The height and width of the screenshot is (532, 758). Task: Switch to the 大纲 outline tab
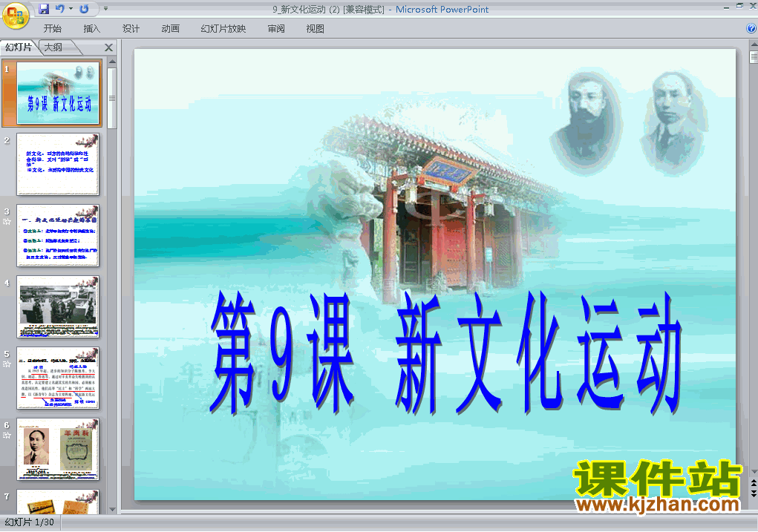[53, 47]
